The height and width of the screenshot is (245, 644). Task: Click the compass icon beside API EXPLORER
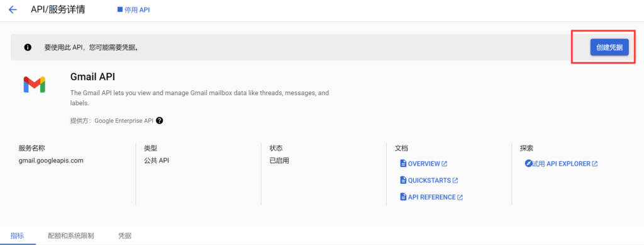pyautogui.click(x=528, y=164)
